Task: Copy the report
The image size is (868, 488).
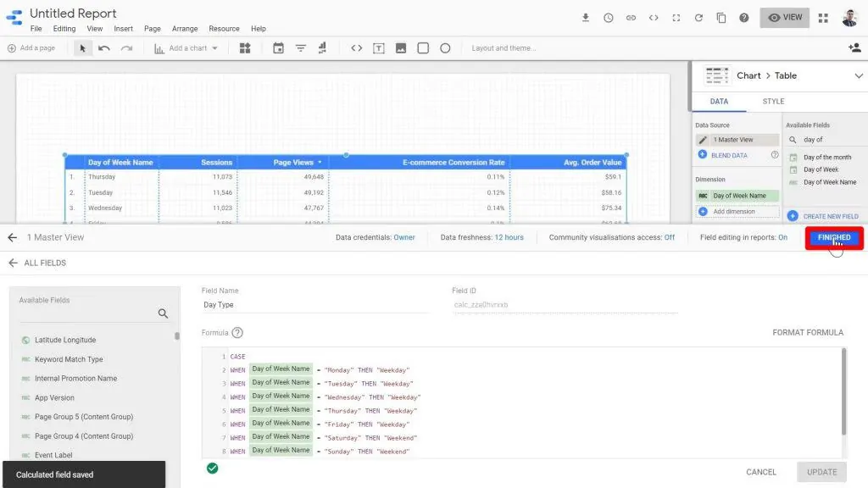Action: 721,17
